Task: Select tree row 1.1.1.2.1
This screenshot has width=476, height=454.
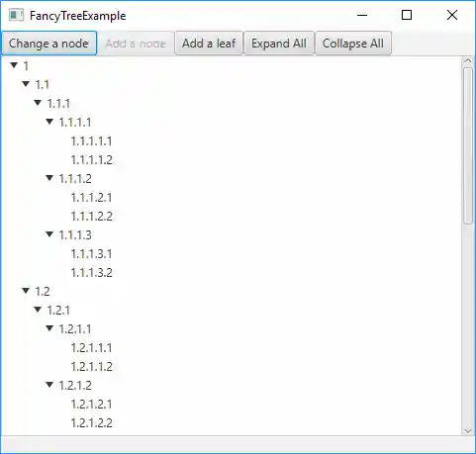Action: click(232, 198)
